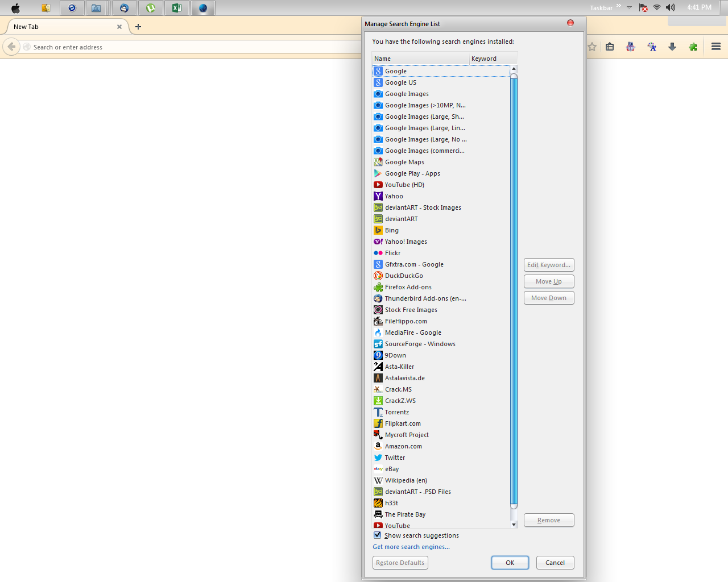Click the 4:41 PM clock
728x582 pixels.
(699, 7)
